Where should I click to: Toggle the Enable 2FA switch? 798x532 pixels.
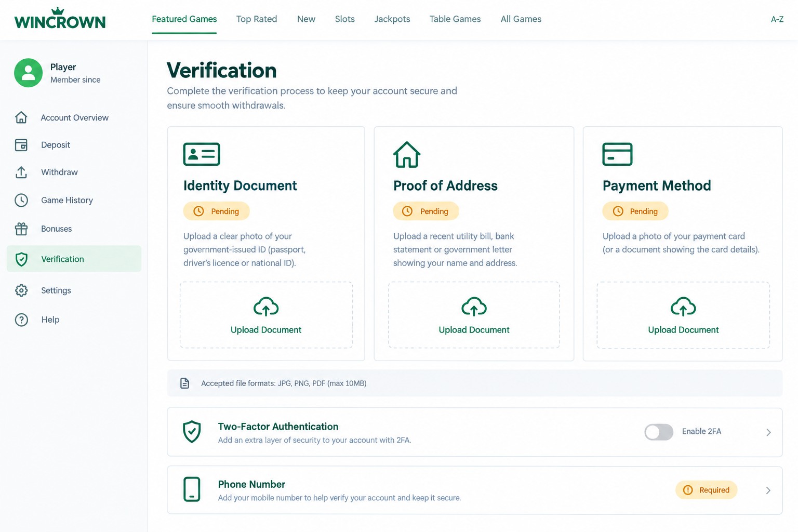[659, 432]
